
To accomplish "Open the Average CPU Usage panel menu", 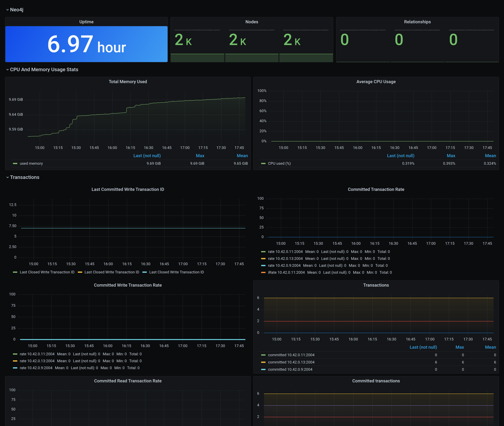I will (x=376, y=82).
